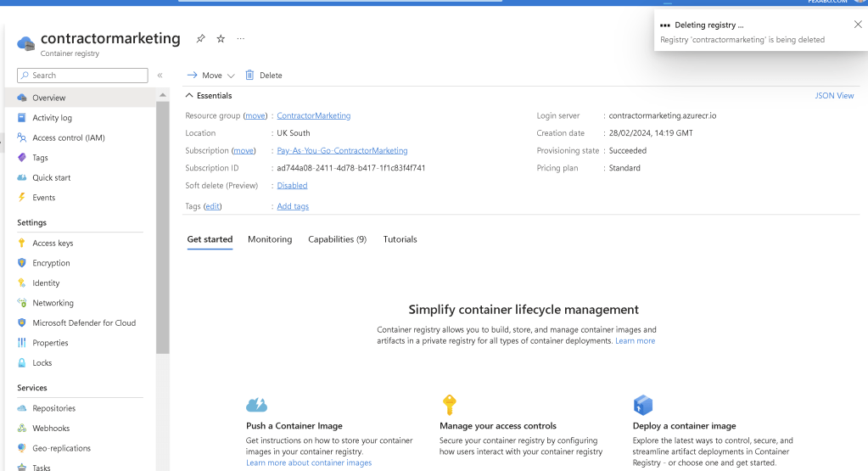Click inside the sidebar Search field
The width and height of the screenshot is (868, 471).
click(x=82, y=76)
